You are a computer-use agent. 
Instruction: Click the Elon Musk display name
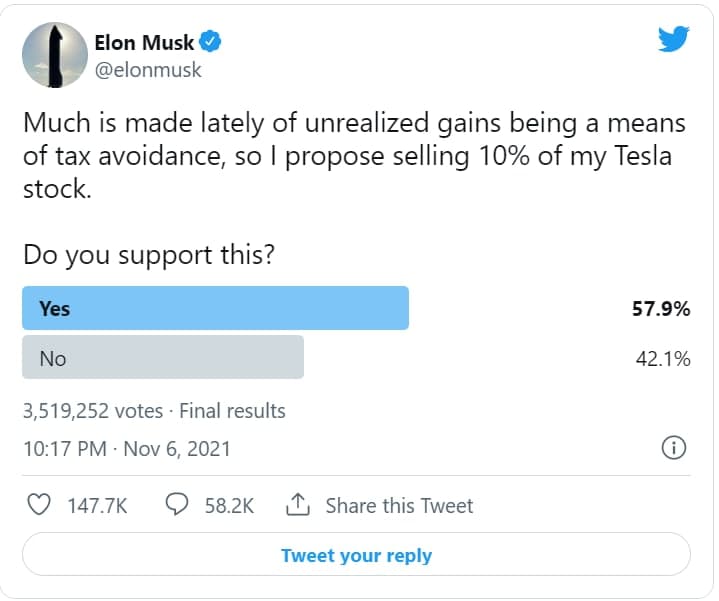[147, 42]
